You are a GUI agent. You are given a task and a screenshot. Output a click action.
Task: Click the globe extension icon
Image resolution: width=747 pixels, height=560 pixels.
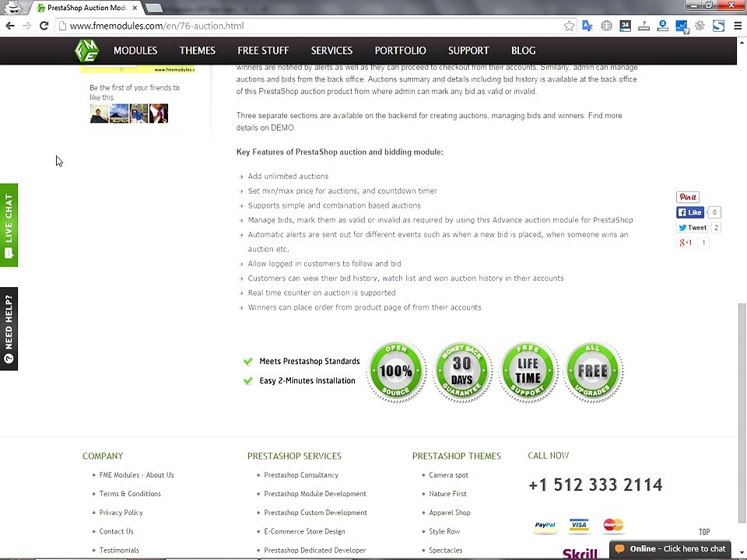tap(606, 26)
